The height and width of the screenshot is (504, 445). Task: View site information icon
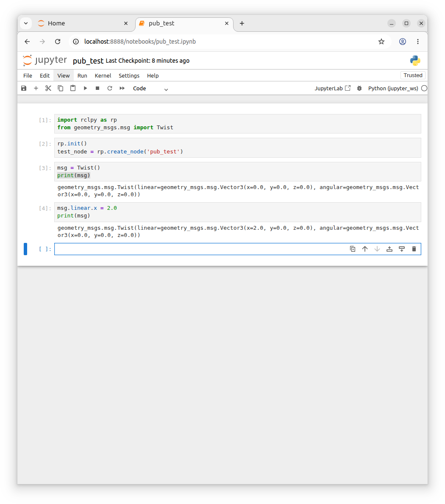pos(76,42)
